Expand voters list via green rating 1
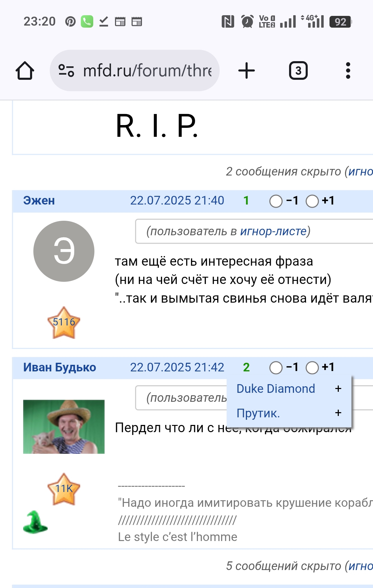This screenshot has width=373, height=588. [246, 200]
